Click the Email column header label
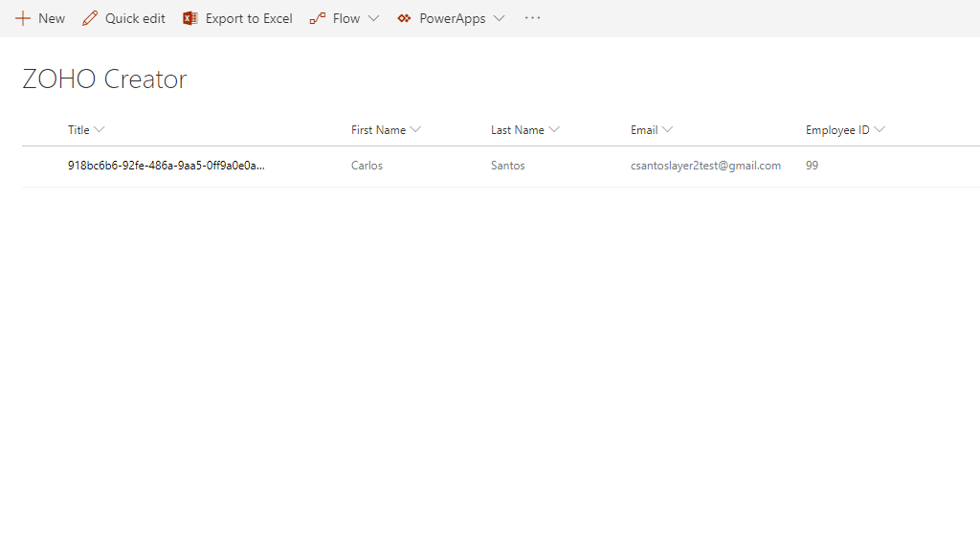980x537 pixels. (x=644, y=130)
